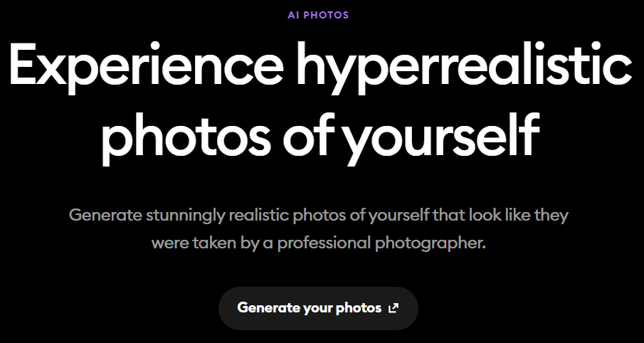The width and height of the screenshot is (644, 343).
Task: Click the external link arrow icon
Action: coord(394,308)
